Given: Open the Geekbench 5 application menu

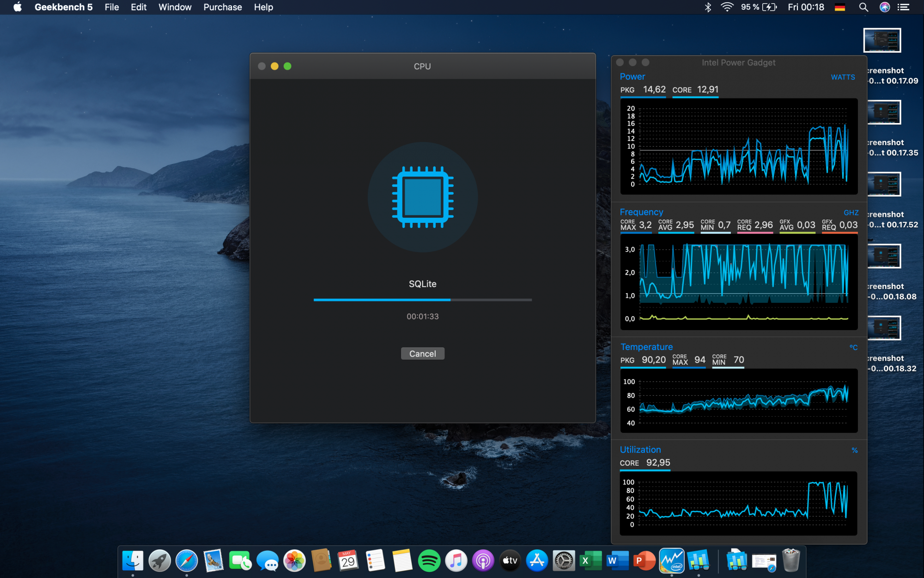Looking at the screenshot, I should pos(63,7).
